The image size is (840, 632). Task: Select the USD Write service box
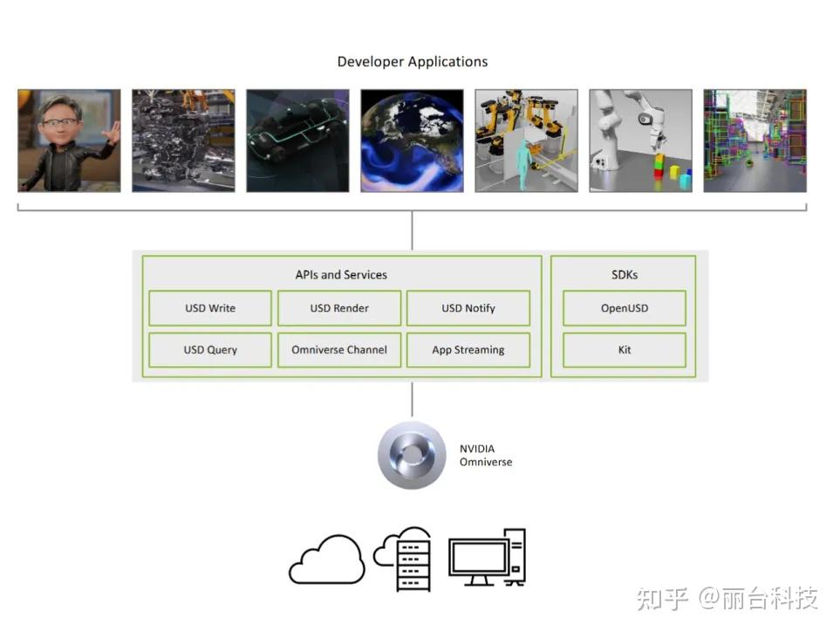pyautogui.click(x=209, y=308)
